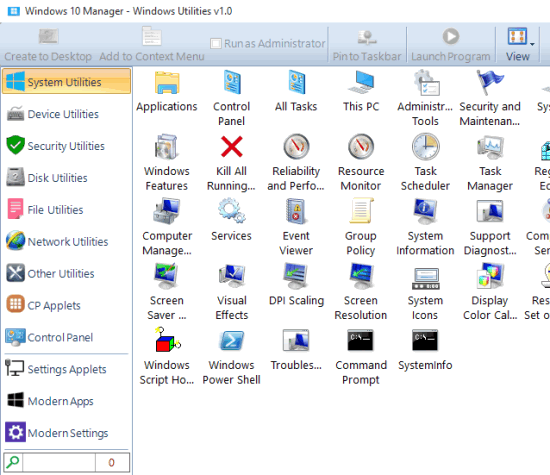Viewport: 550px width, 475px height.
Task: Select Display Color Calibration icon
Action: (x=490, y=276)
